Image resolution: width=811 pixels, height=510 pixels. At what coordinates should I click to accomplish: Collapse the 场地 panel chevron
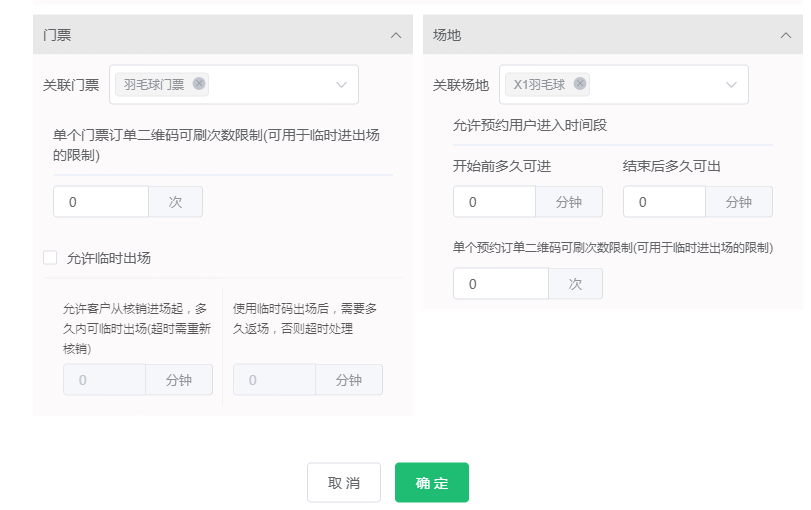click(x=785, y=35)
